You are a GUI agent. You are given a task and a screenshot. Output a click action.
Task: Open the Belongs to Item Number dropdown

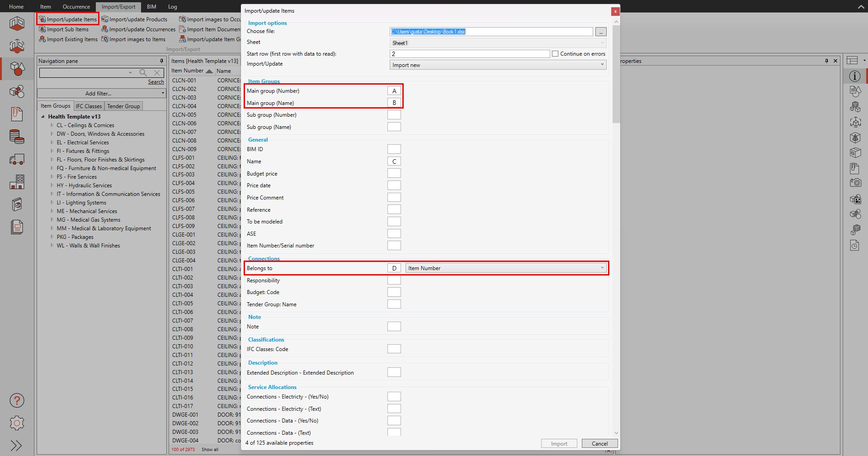click(x=505, y=268)
